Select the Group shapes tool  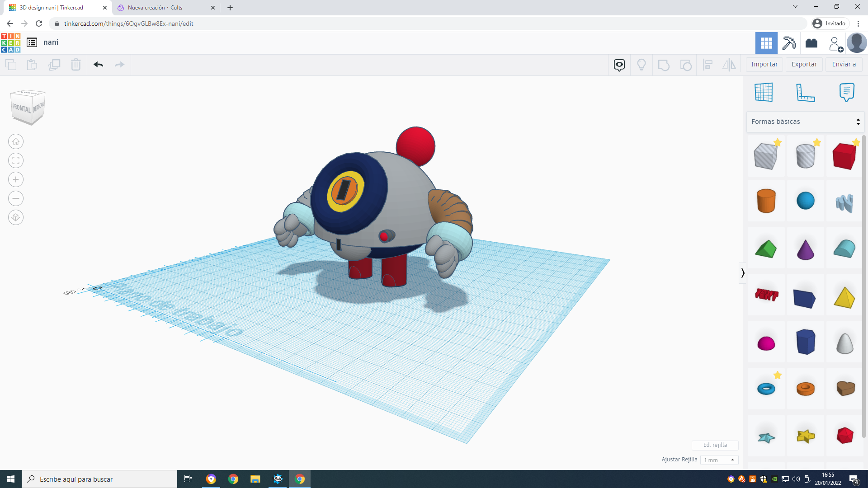point(664,65)
